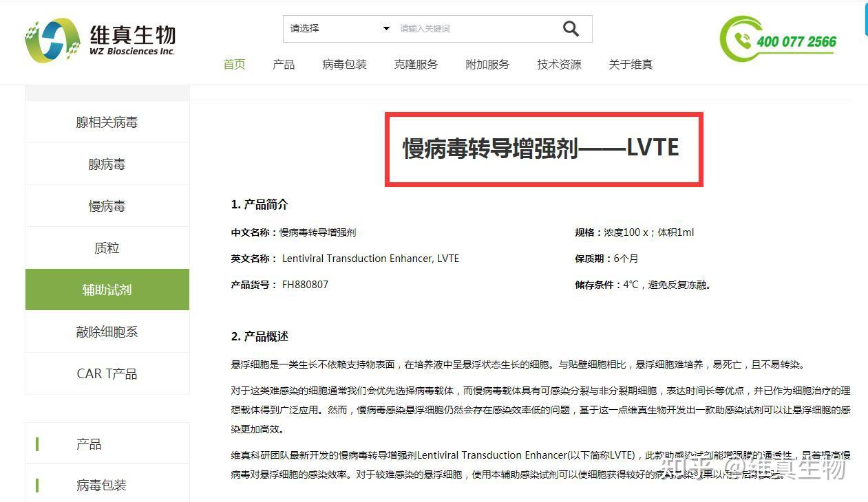The image size is (868, 502).
Task: Navigate to 病毒包装 in top menu
Action: 344,64
